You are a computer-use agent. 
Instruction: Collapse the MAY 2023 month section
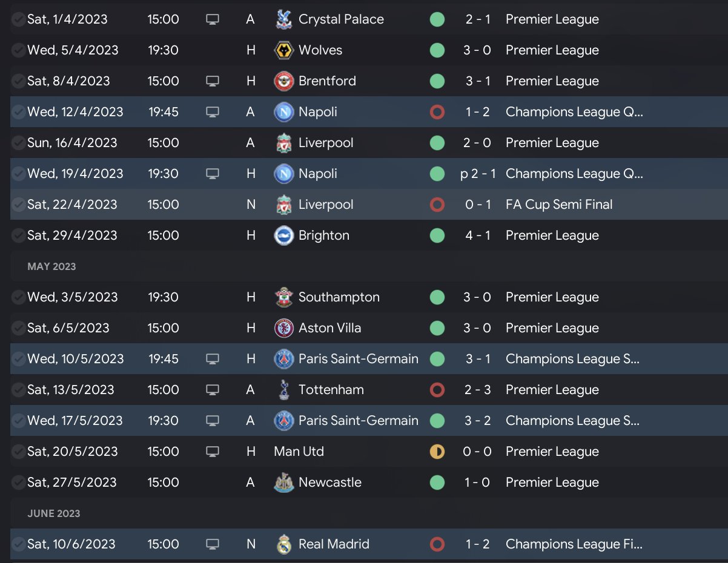coord(51,266)
